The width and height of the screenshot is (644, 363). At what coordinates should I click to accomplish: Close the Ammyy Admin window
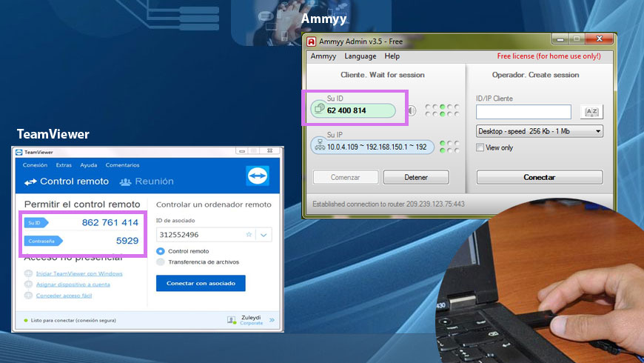[x=600, y=39]
